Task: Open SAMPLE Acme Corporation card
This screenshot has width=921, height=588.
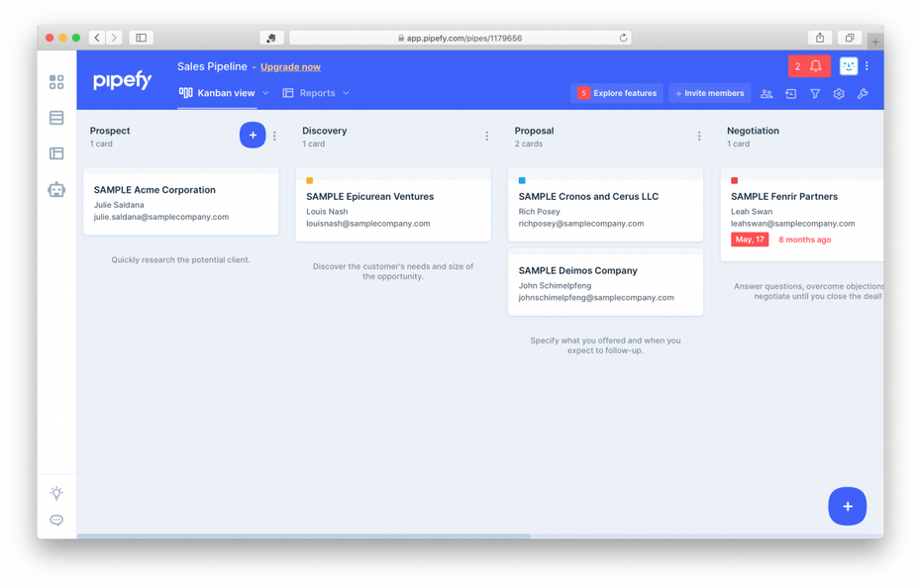Action: click(x=181, y=202)
